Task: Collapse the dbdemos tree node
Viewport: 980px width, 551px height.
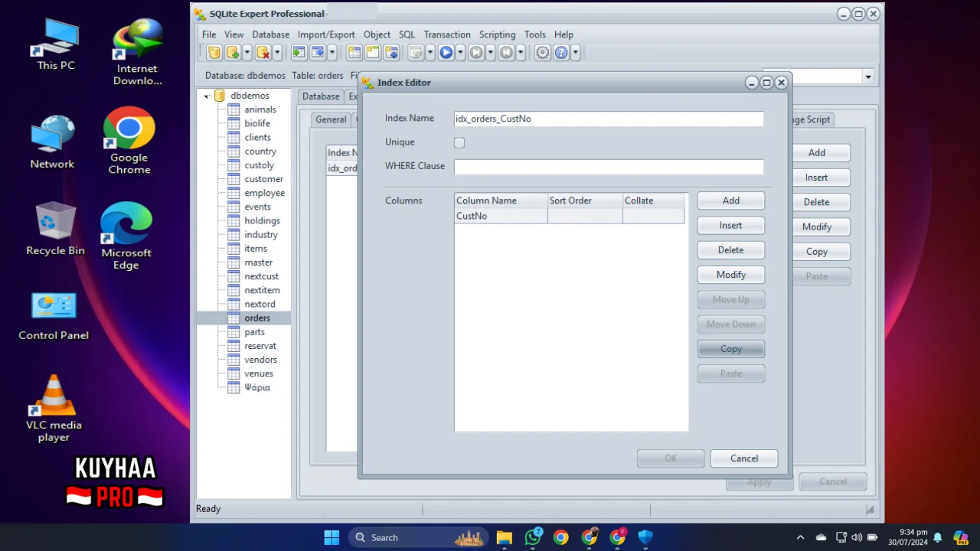Action: point(207,96)
